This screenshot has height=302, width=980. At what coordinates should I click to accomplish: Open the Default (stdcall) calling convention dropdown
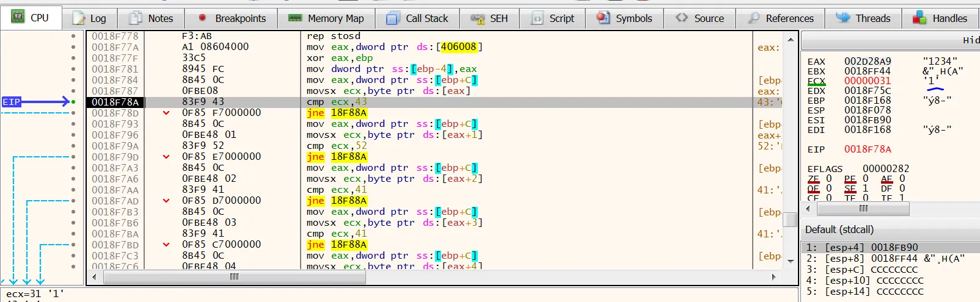pyautogui.click(x=891, y=229)
